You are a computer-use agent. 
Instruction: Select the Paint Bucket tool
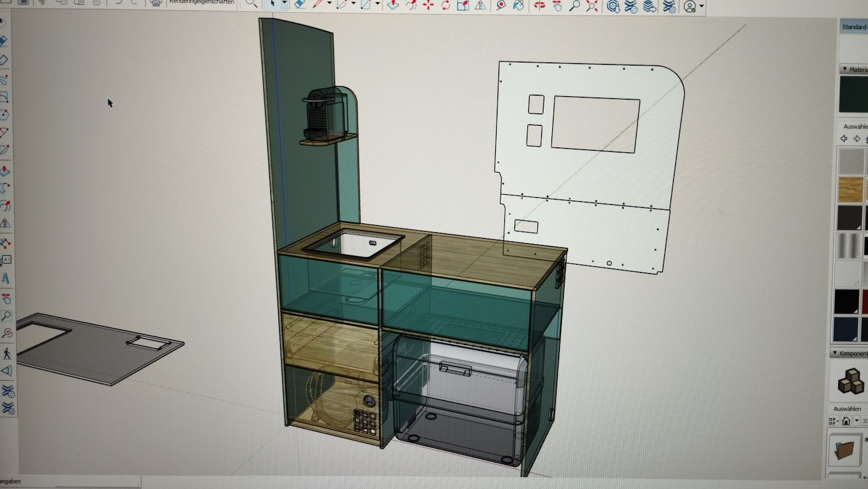(x=518, y=5)
